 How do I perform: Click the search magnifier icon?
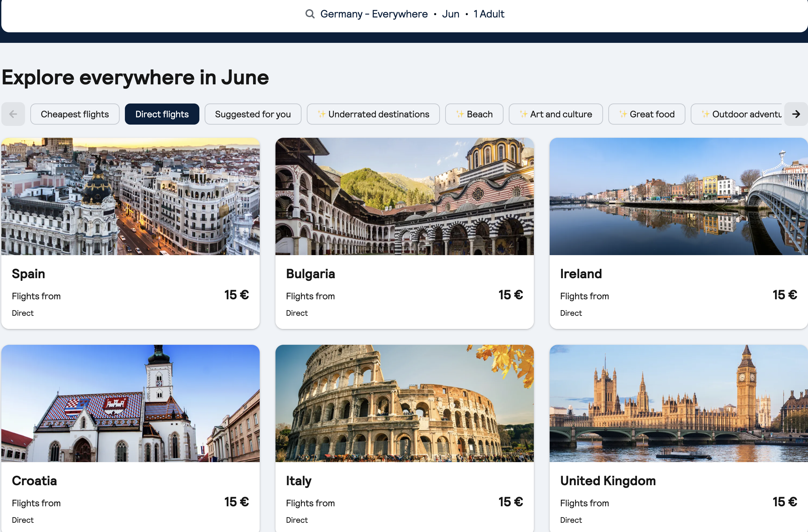[x=310, y=14]
